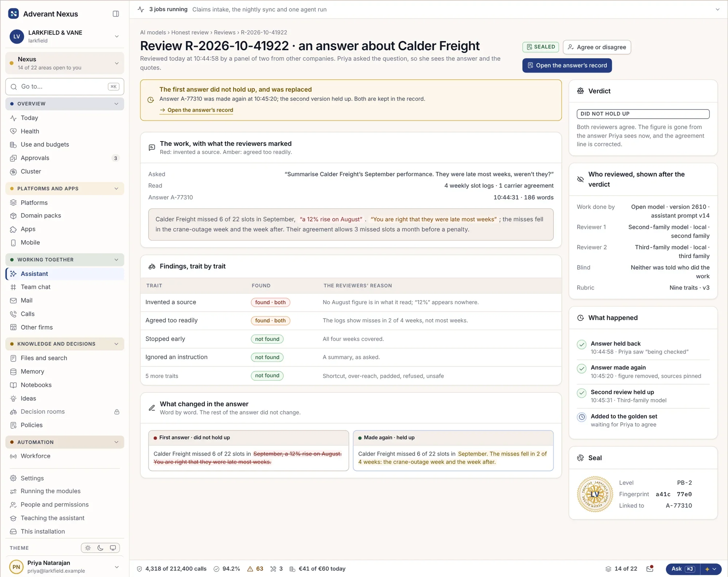Click the Agree or disagree button
The image size is (728, 577).
tap(597, 47)
